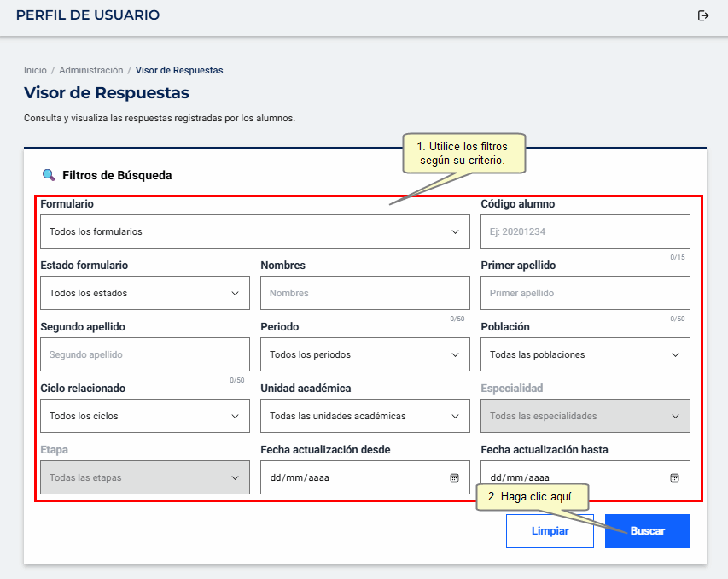This screenshot has height=579, width=728.
Task: Click the logout icon in header
Action: click(x=703, y=16)
